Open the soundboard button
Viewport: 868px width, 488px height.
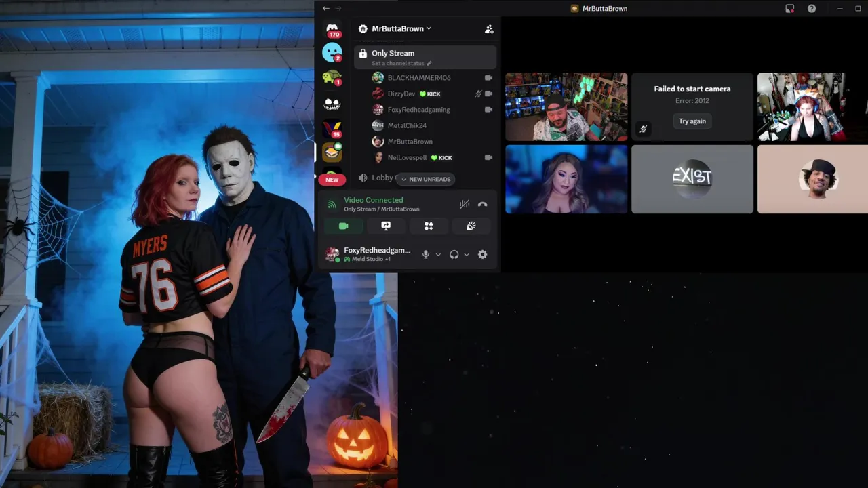tap(471, 226)
